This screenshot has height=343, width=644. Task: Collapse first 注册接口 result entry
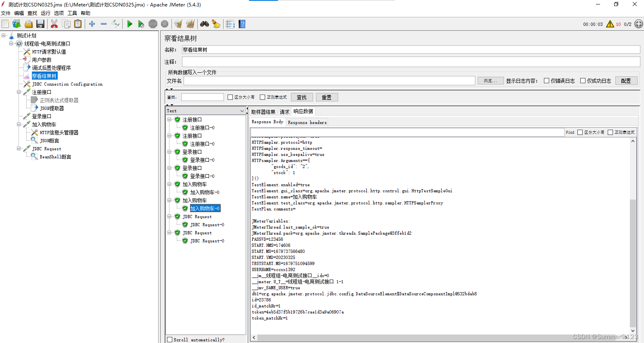click(x=169, y=120)
